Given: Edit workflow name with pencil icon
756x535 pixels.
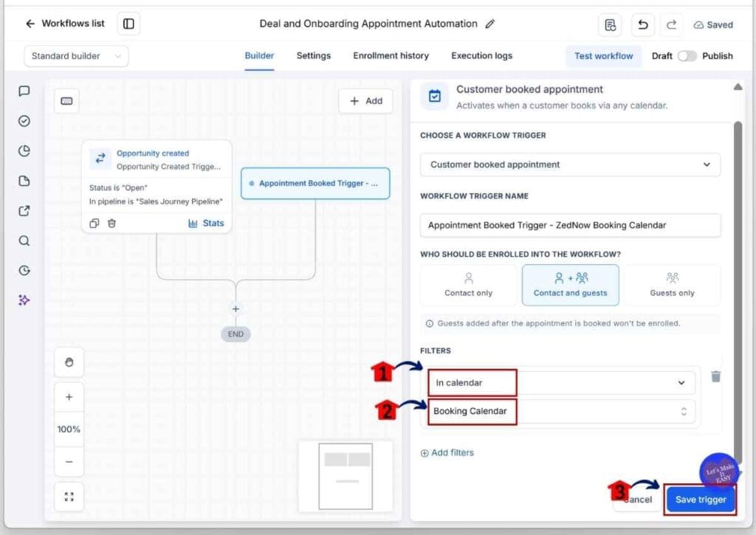Looking at the screenshot, I should 490,24.
